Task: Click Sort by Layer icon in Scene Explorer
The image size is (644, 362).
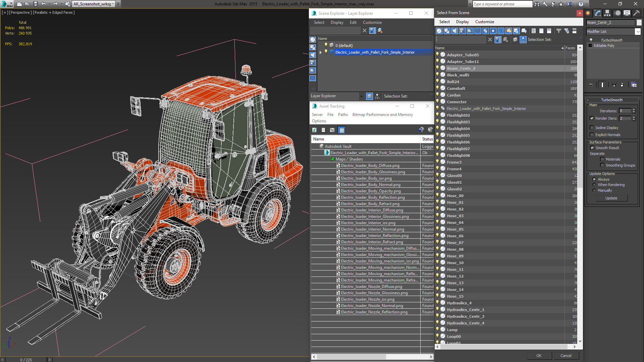Action: pyautogui.click(x=369, y=96)
